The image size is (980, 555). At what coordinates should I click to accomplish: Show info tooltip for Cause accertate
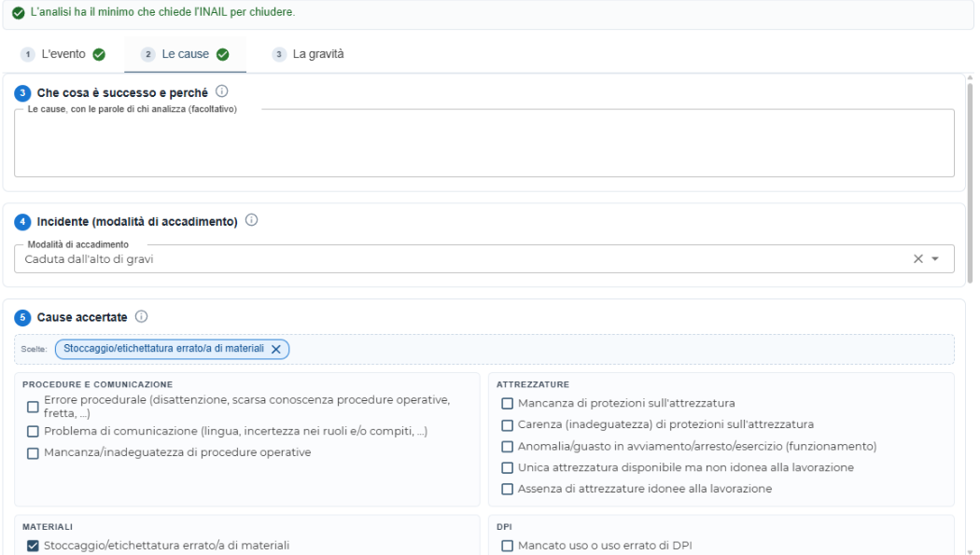(x=141, y=316)
